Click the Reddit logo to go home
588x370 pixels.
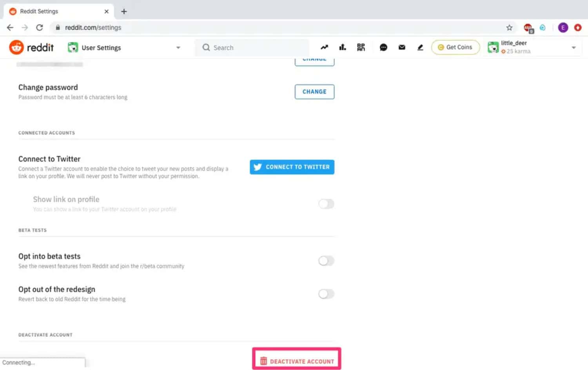[31, 47]
